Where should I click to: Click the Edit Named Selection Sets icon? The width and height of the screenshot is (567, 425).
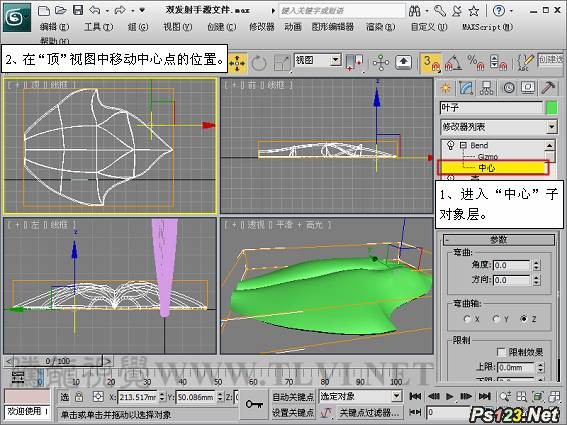click(x=525, y=63)
